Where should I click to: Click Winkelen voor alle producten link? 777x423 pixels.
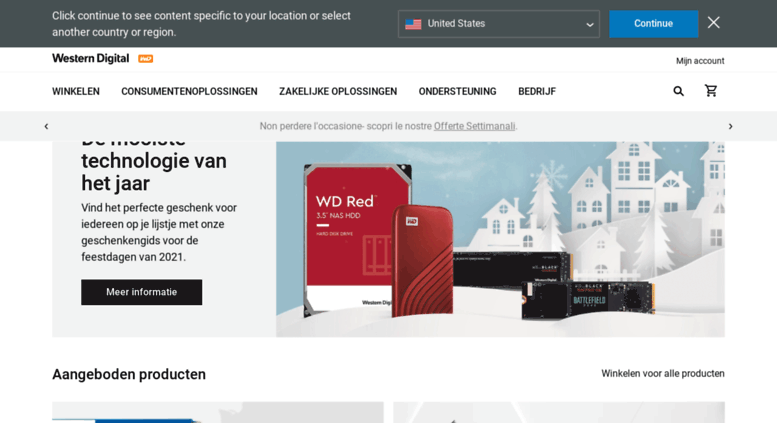[x=663, y=373]
